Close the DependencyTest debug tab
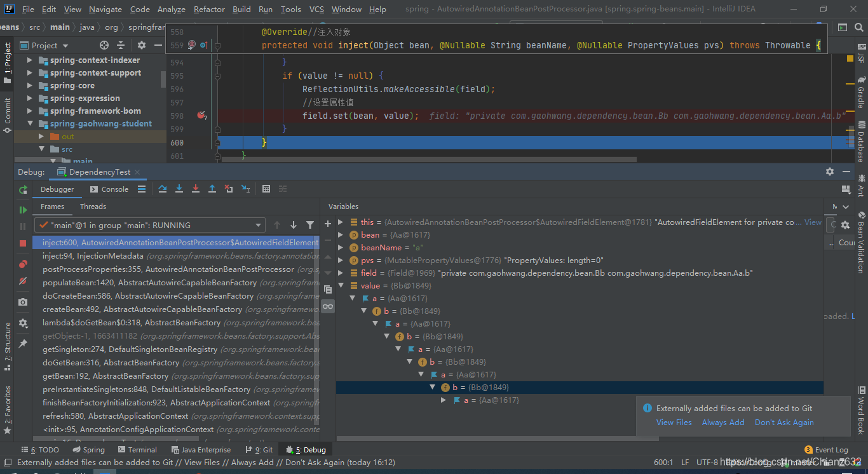This screenshot has width=868, height=474. point(137,172)
